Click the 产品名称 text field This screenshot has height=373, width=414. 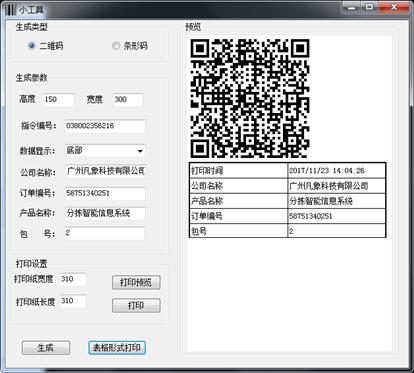pyautogui.click(x=105, y=213)
